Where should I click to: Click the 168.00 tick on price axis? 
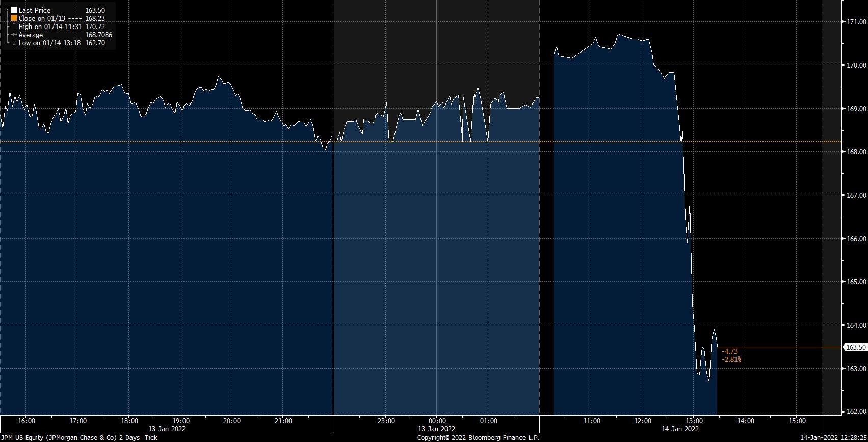(x=856, y=152)
